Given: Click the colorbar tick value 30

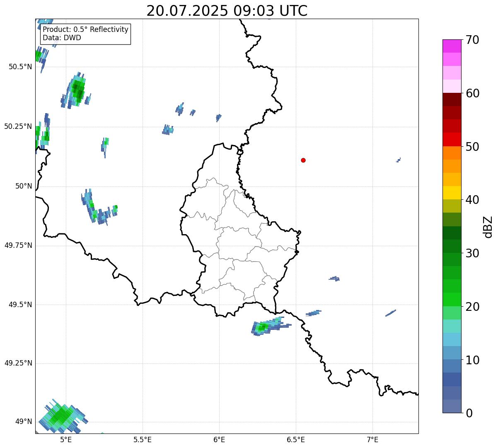Looking at the screenshot, I should (472, 253).
